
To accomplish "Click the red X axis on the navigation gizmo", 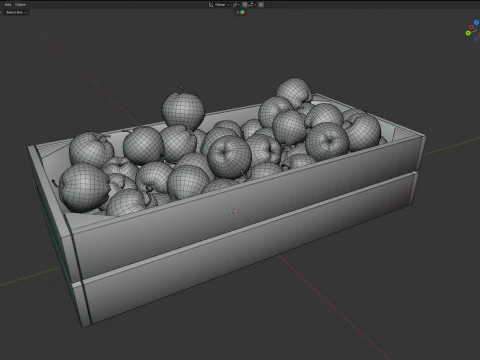I will click(x=472, y=27).
